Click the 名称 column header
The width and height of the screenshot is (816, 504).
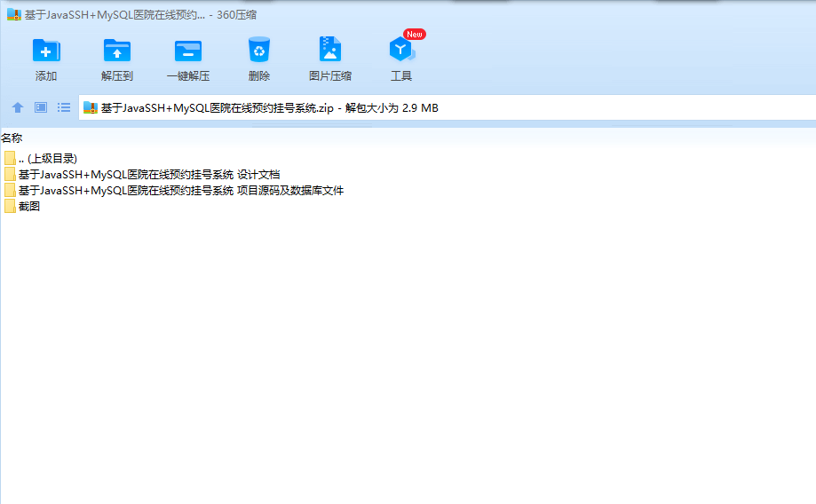(12, 138)
